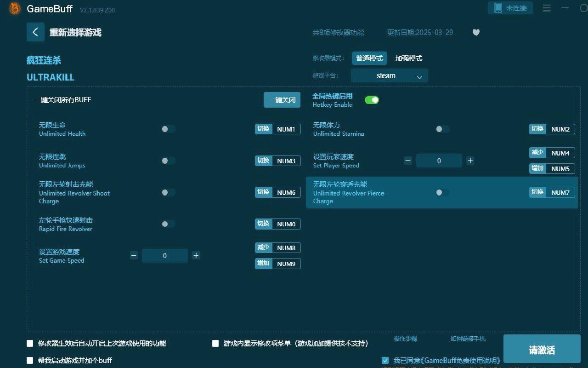This screenshot has height=368, width=588.
Task: Minimize the GameBuff window
Action: tap(565, 8)
